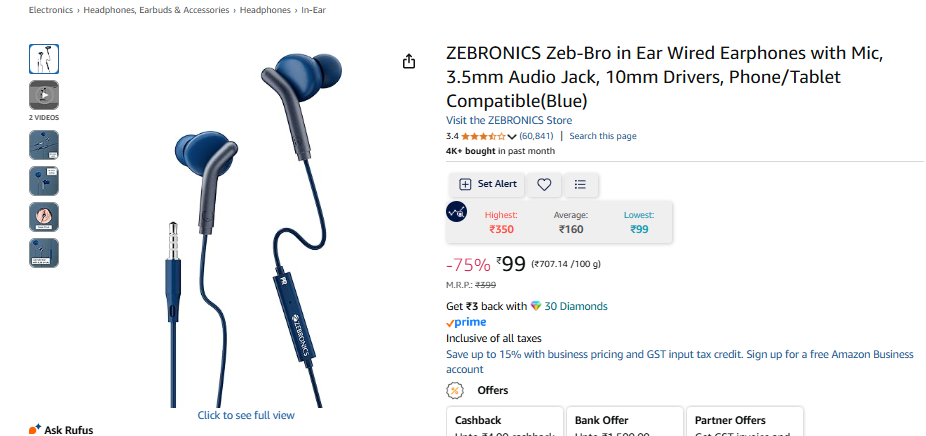
Task: Add product to wishlist with heart icon
Action: 544,184
